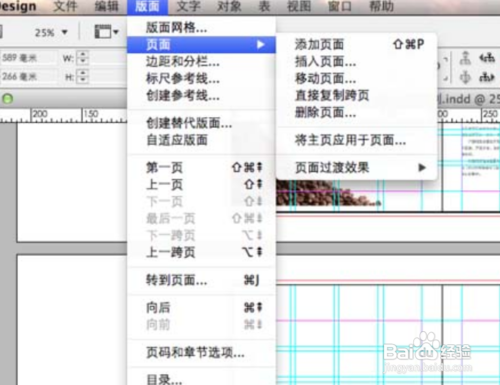Expand the 页面过渡效果 submenu
This screenshot has width=500, height=385.
(356, 167)
